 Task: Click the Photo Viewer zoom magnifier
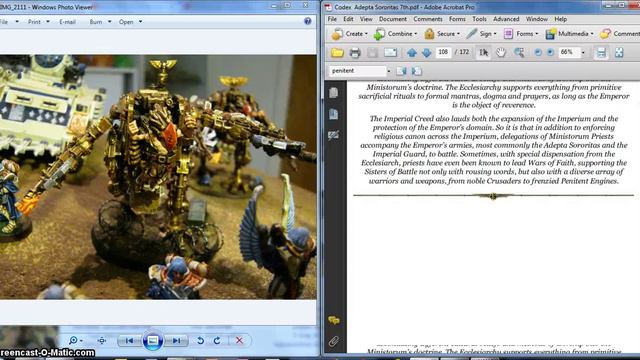(73, 340)
